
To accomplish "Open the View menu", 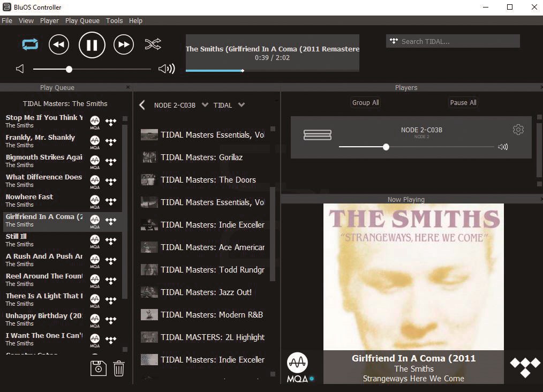I will (x=26, y=20).
